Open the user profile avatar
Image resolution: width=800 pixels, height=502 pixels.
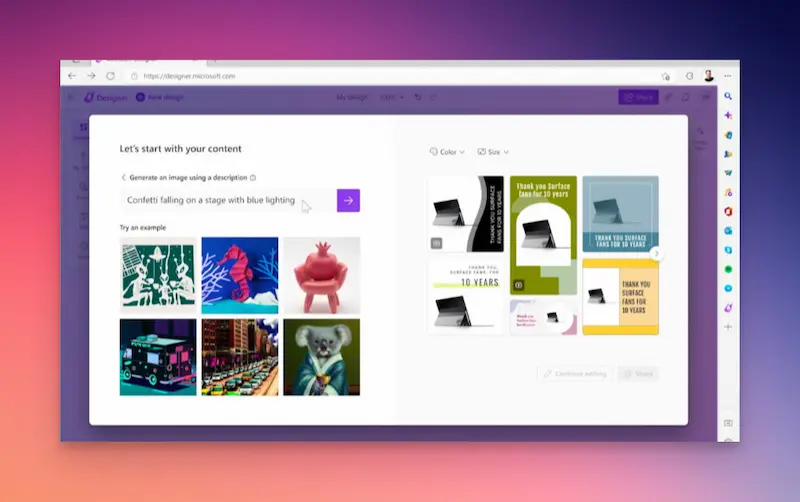pyautogui.click(x=709, y=76)
